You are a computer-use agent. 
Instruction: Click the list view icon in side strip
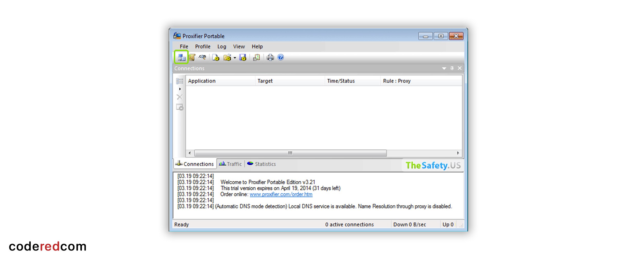point(180,81)
